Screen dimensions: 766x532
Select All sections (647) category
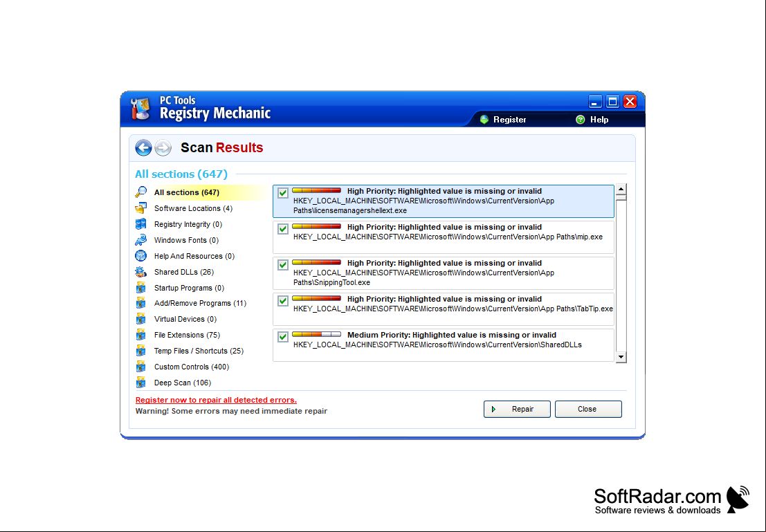tap(187, 192)
